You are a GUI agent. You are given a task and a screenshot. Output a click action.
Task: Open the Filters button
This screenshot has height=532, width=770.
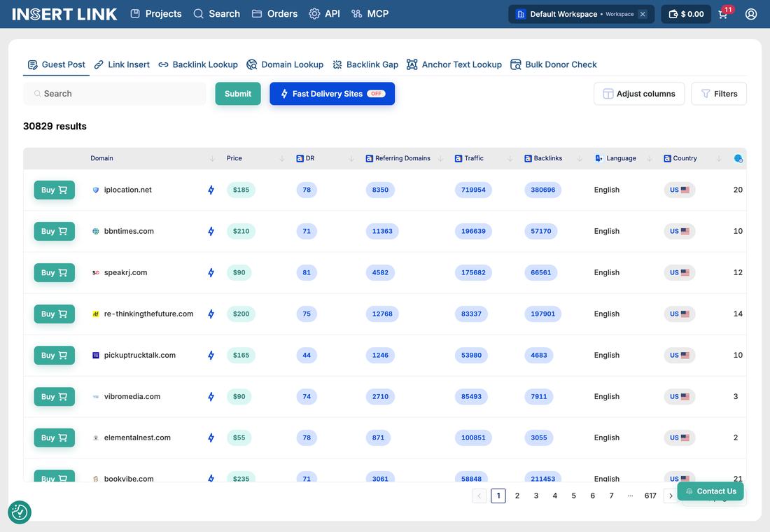719,93
